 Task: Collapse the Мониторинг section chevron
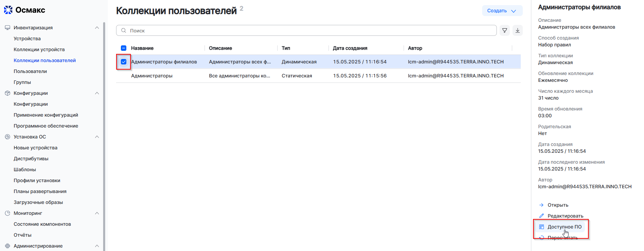(97, 213)
